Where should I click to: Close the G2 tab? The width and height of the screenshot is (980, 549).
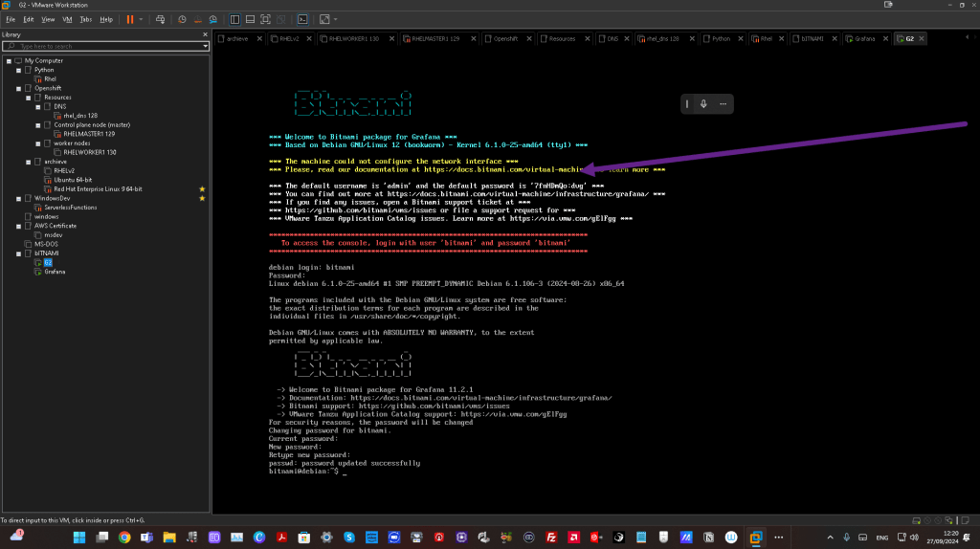pyautogui.click(x=922, y=38)
